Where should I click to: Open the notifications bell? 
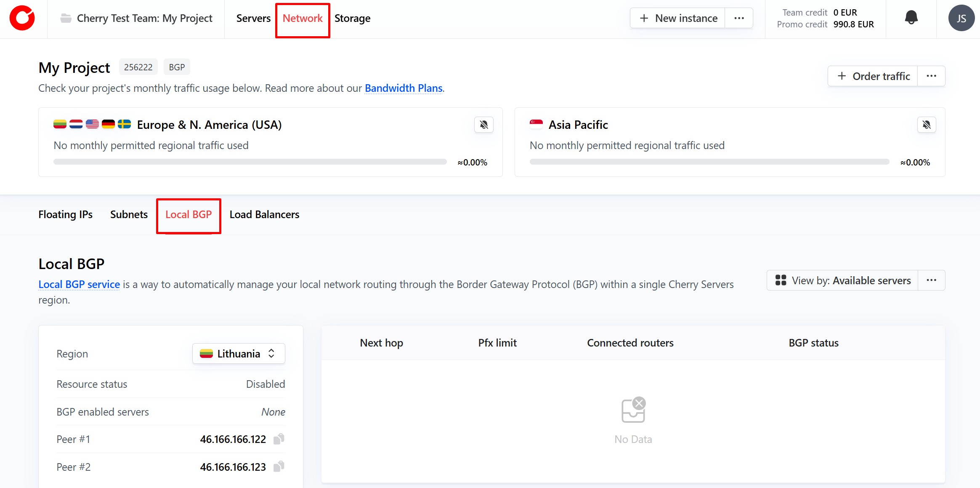[911, 18]
